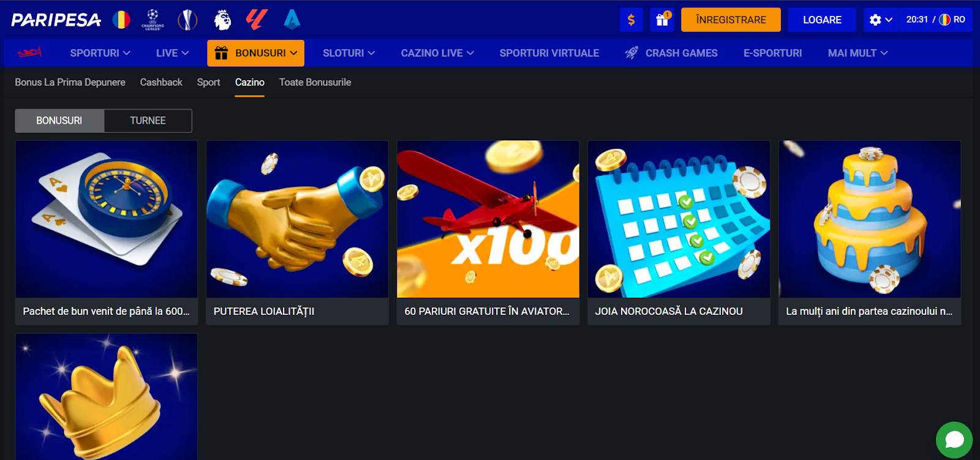Open the Premier League lion icon
The width and height of the screenshot is (980, 460).
[x=222, y=20]
